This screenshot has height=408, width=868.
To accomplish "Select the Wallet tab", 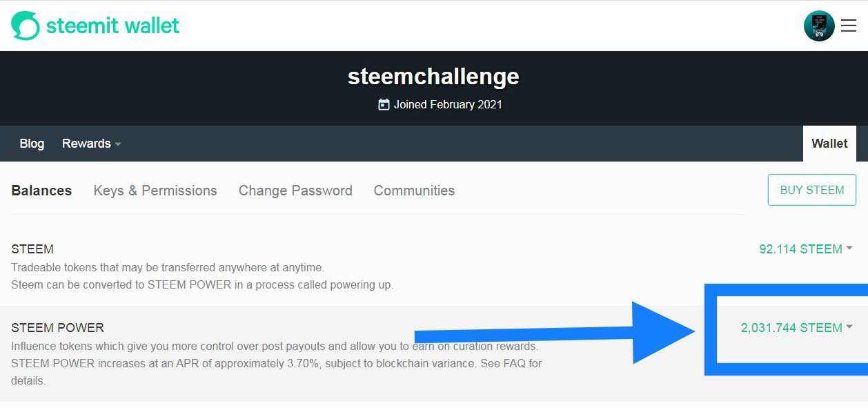I will pos(829,144).
